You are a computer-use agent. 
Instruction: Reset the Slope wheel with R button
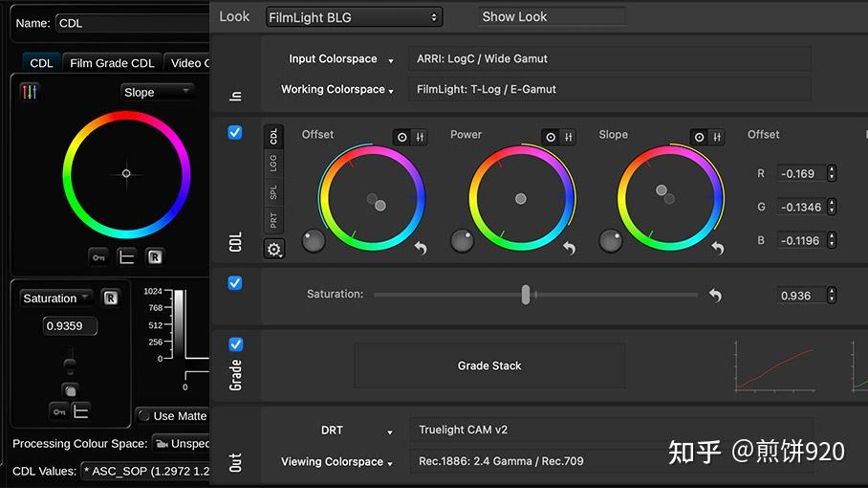(155, 257)
